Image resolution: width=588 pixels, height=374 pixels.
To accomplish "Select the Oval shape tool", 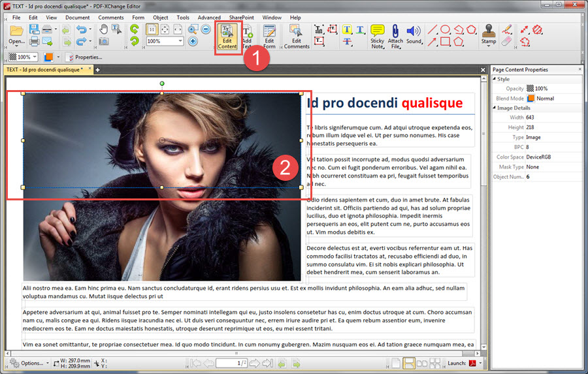I will tap(445, 29).
